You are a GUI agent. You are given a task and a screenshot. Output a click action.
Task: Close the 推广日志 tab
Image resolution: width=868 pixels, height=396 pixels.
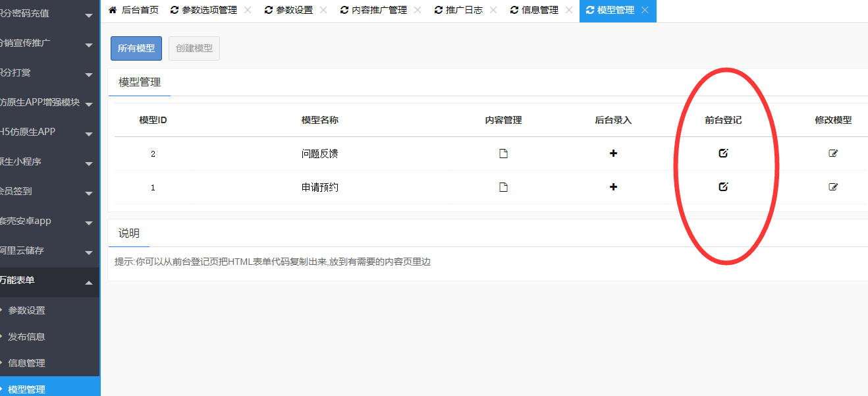[x=493, y=10]
